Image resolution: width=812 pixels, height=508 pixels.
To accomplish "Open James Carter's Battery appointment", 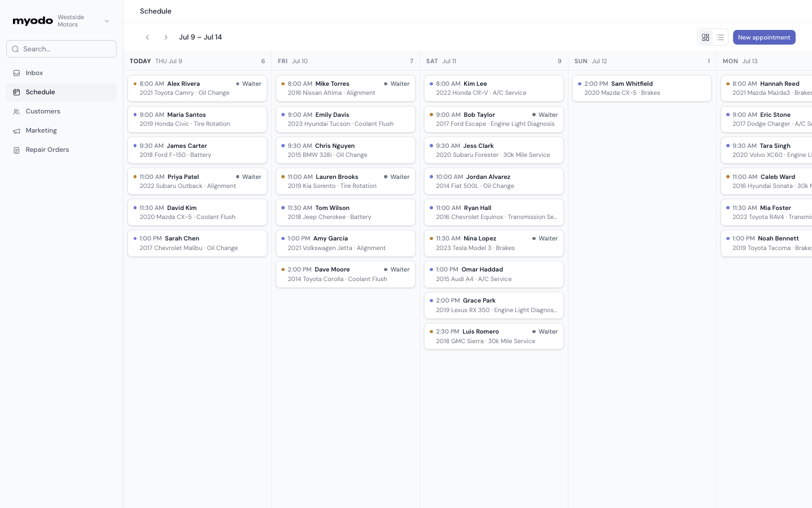I will pyautogui.click(x=197, y=150).
